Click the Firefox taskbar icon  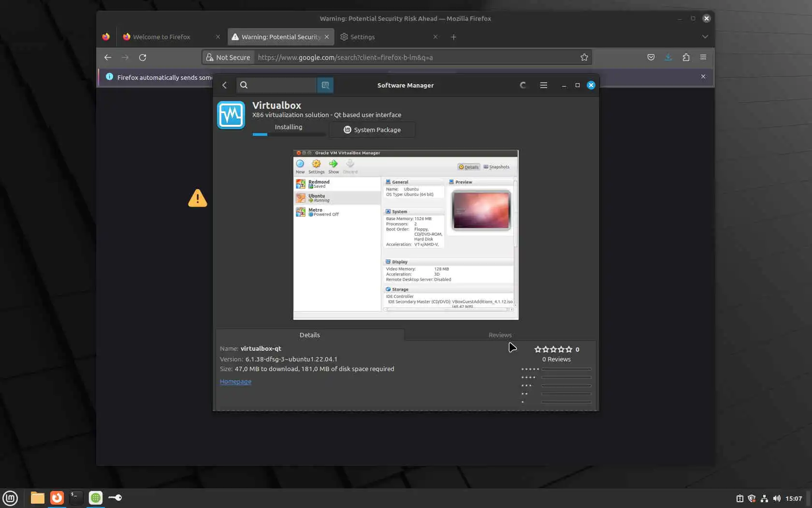click(x=57, y=498)
